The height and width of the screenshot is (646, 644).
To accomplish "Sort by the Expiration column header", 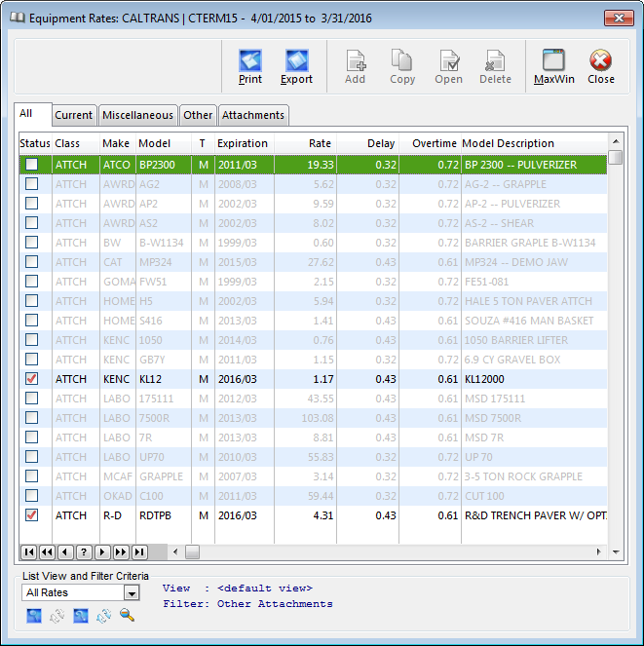I will click(x=245, y=143).
